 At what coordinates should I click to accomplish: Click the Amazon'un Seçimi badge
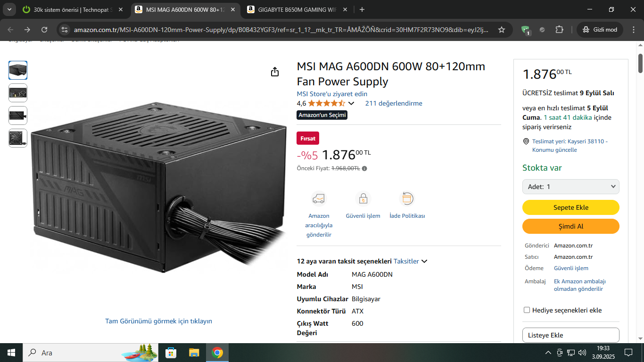coord(322,115)
